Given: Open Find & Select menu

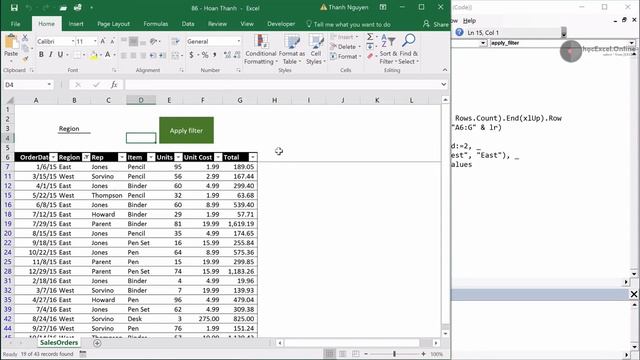Looking at the screenshot, I should 409,49.
